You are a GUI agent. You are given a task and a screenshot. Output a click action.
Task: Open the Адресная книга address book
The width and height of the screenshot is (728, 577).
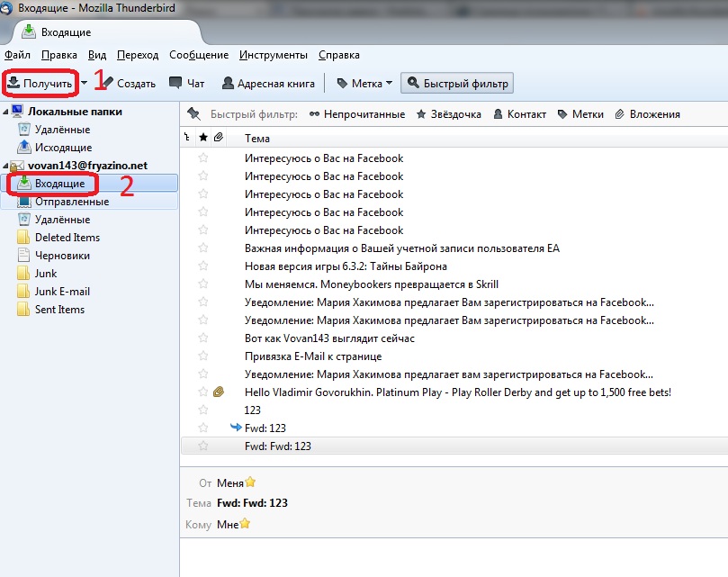268,84
